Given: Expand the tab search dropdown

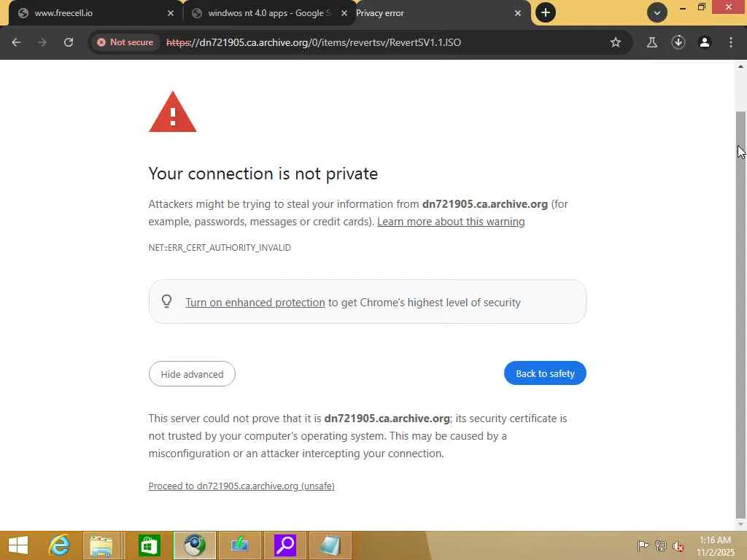Looking at the screenshot, I should (657, 12).
